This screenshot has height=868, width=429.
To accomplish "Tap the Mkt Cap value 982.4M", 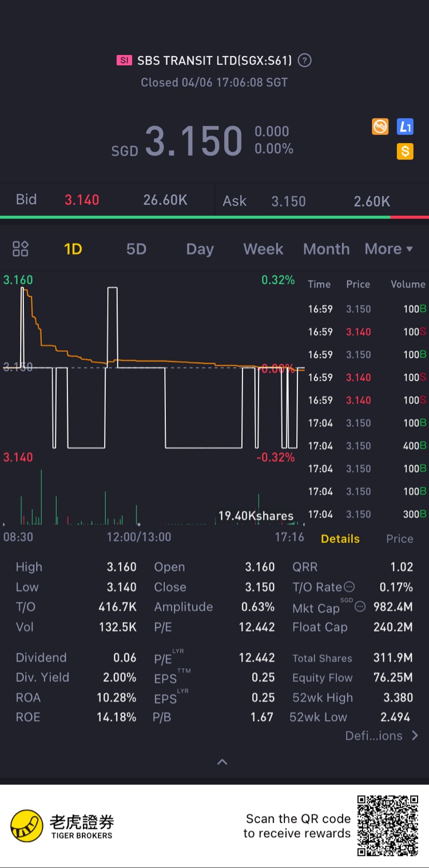I will point(393,607).
